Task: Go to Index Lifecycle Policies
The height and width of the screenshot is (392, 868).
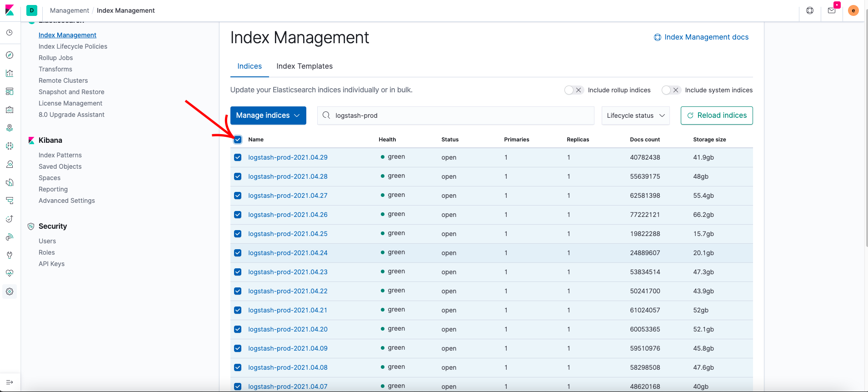Action: click(73, 46)
